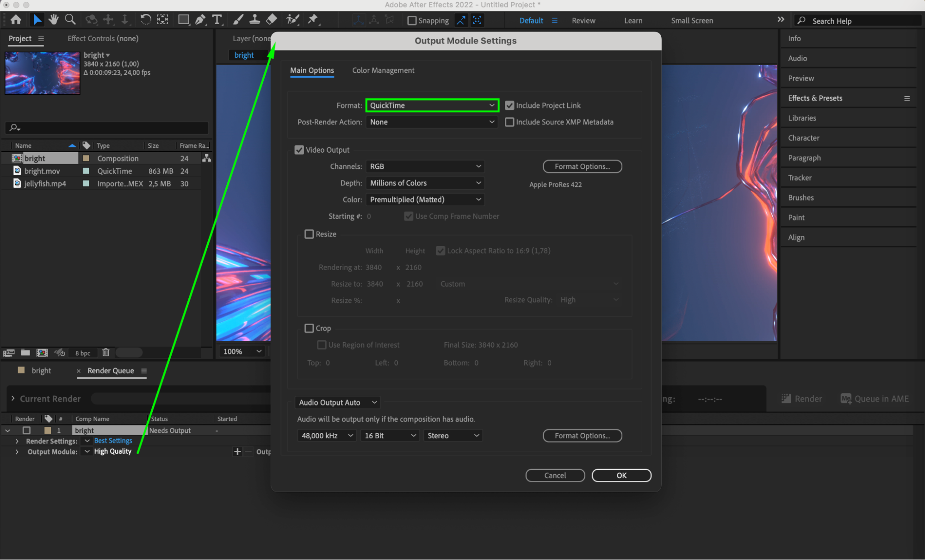Select the Type tool
The image size is (925, 560).
(217, 19)
